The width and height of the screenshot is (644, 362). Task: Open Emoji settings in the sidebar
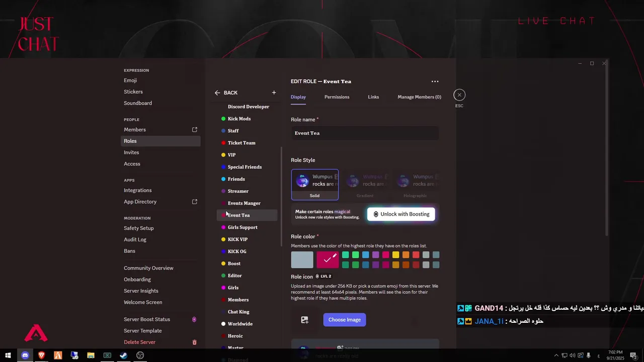(160, 80)
